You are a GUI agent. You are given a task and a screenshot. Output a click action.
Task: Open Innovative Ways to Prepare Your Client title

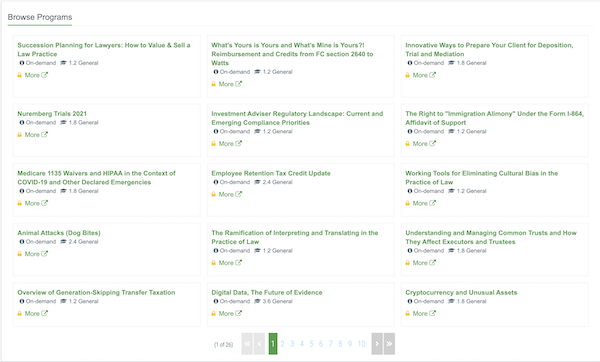click(x=489, y=49)
